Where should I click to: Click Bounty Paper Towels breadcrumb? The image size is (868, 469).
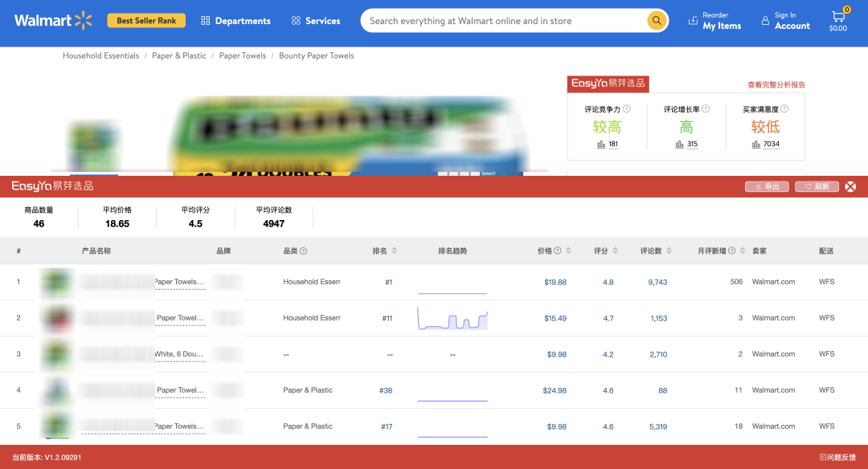pos(316,55)
